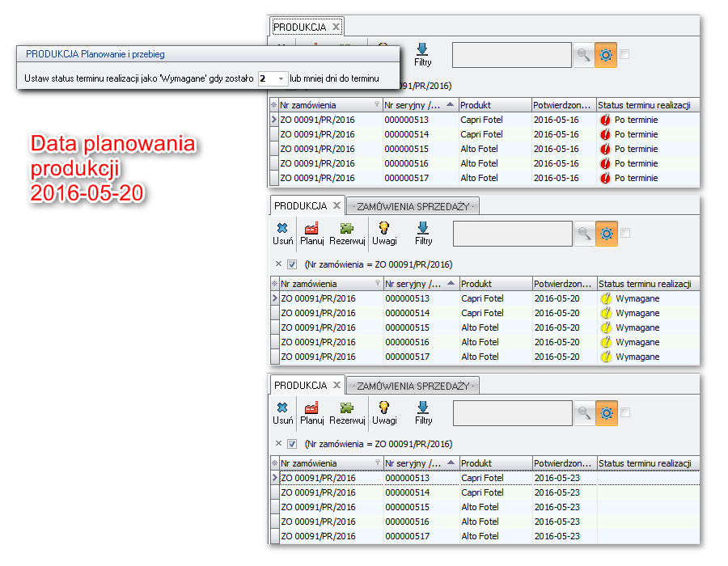Screen dimensions: 728x566
Task: Toggle filter checkbox in the panel with 2016-05-23 dates
Action: coord(292,444)
